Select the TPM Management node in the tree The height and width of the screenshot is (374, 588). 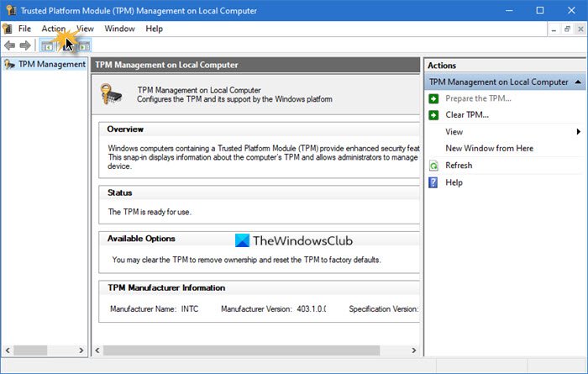[52, 65]
